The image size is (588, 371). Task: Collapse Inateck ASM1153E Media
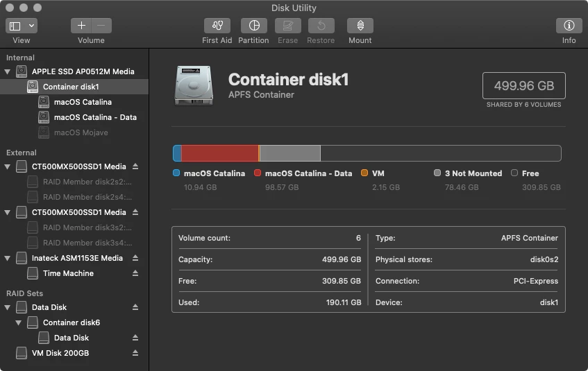[x=7, y=258]
